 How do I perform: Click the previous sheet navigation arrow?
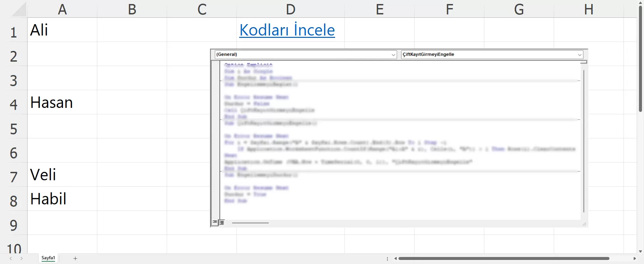click(11, 258)
